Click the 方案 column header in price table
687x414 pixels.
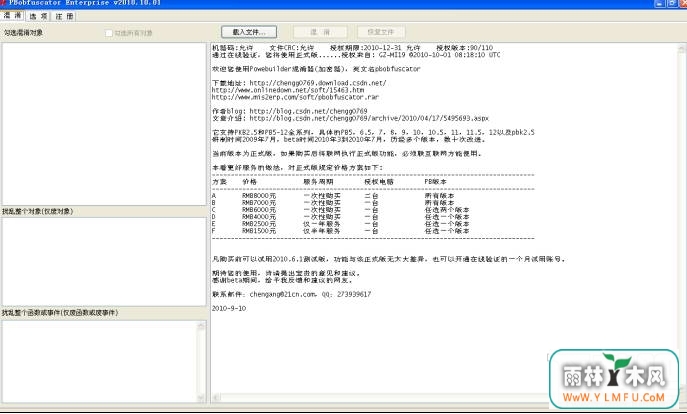220,182
